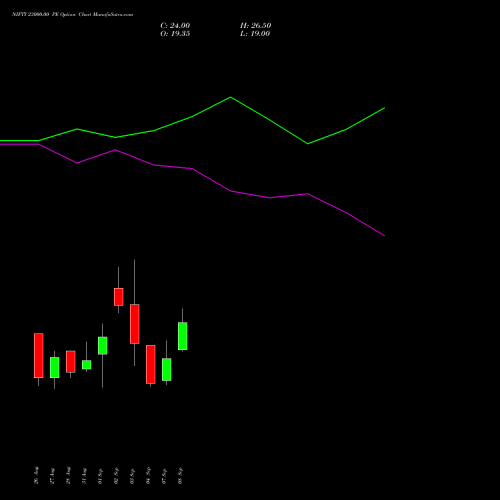Click the peak of the green indicator line
The height and width of the screenshot is (500, 500).
click(231, 97)
